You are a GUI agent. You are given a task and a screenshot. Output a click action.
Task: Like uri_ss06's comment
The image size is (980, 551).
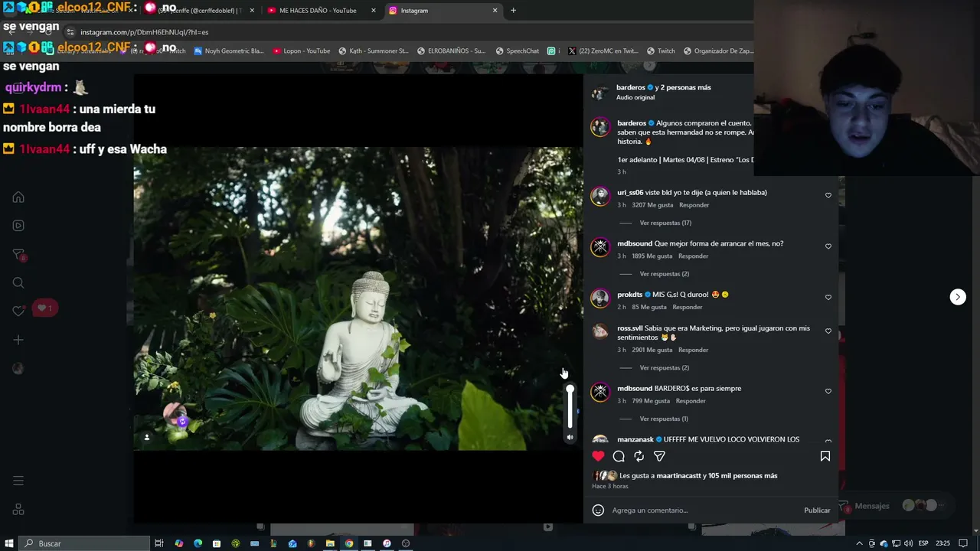(x=828, y=195)
